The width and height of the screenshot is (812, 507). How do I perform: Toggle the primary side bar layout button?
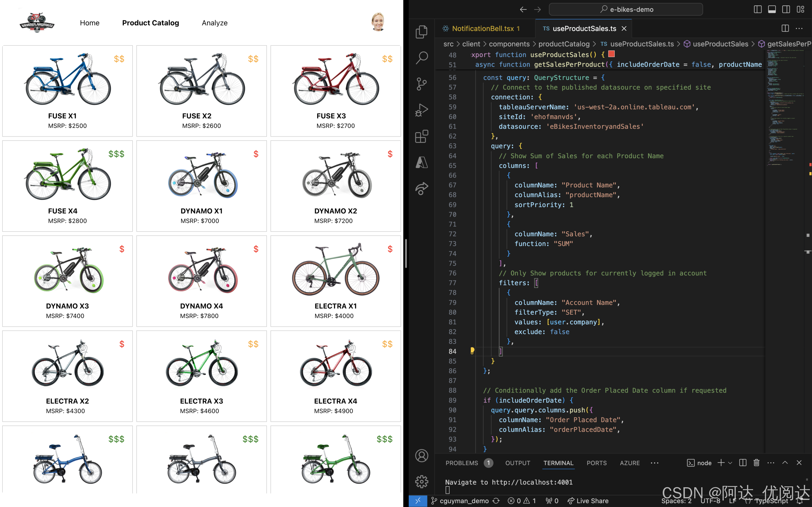(x=758, y=9)
